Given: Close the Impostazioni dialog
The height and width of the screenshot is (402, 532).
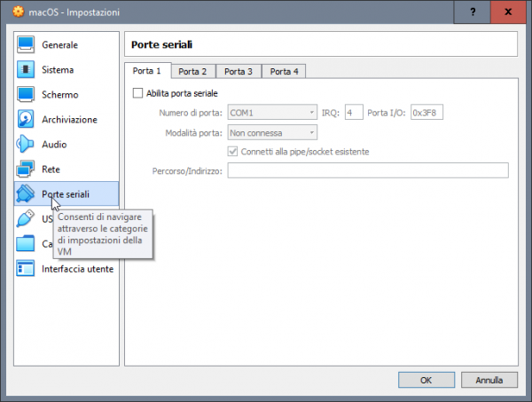Looking at the screenshot, I should [508, 12].
